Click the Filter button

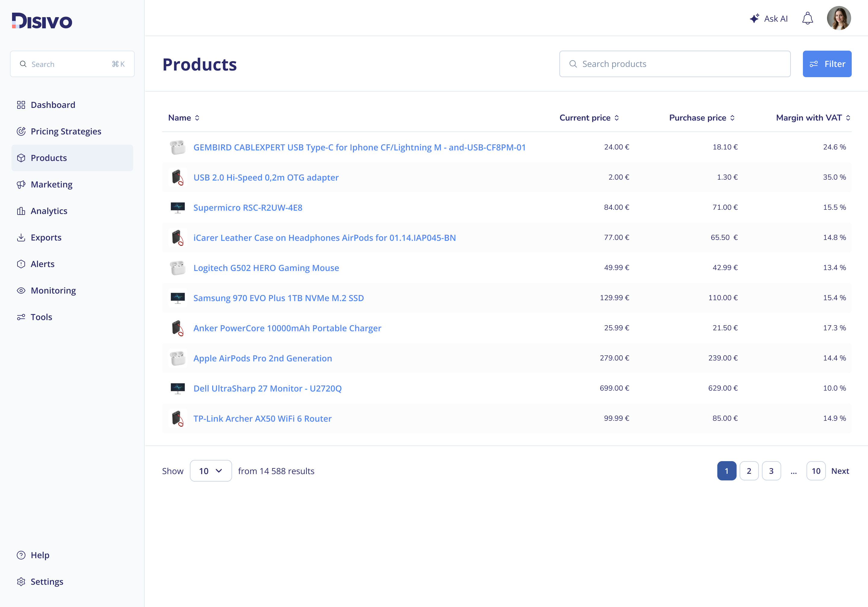827,64
